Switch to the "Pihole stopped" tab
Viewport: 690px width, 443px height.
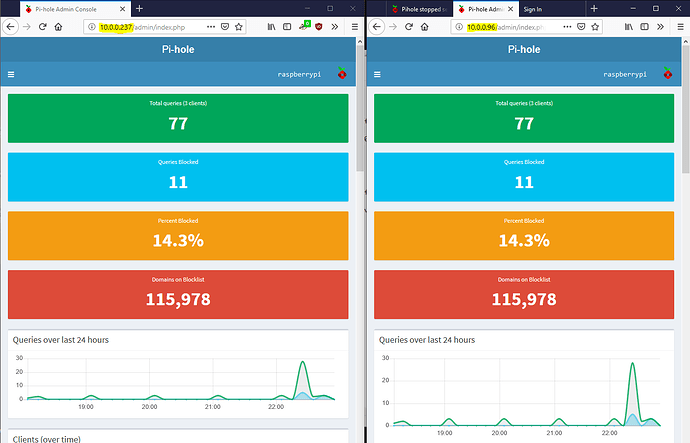(412, 8)
